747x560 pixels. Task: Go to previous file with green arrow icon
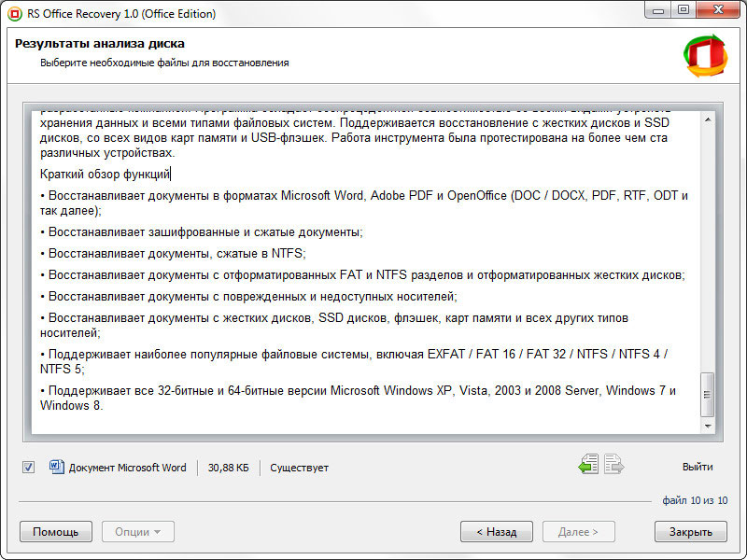tap(588, 464)
